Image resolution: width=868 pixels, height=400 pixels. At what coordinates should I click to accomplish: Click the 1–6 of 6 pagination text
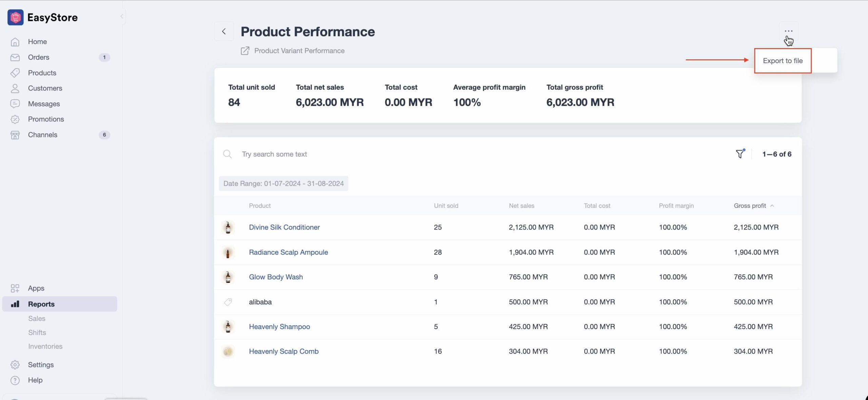click(x=777, y=154)
